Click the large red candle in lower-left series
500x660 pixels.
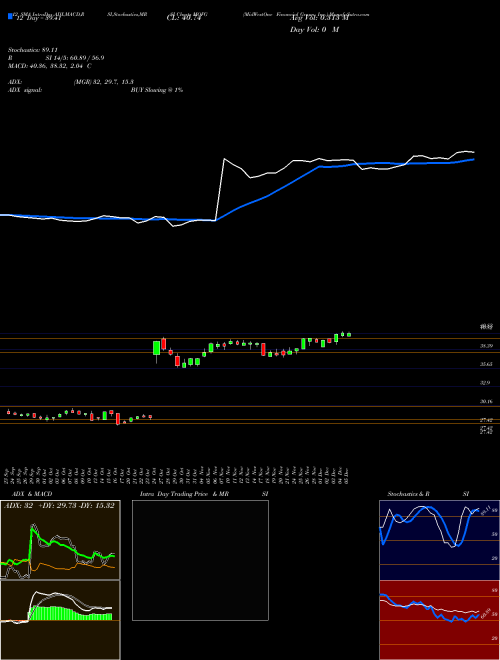point(118,419)
